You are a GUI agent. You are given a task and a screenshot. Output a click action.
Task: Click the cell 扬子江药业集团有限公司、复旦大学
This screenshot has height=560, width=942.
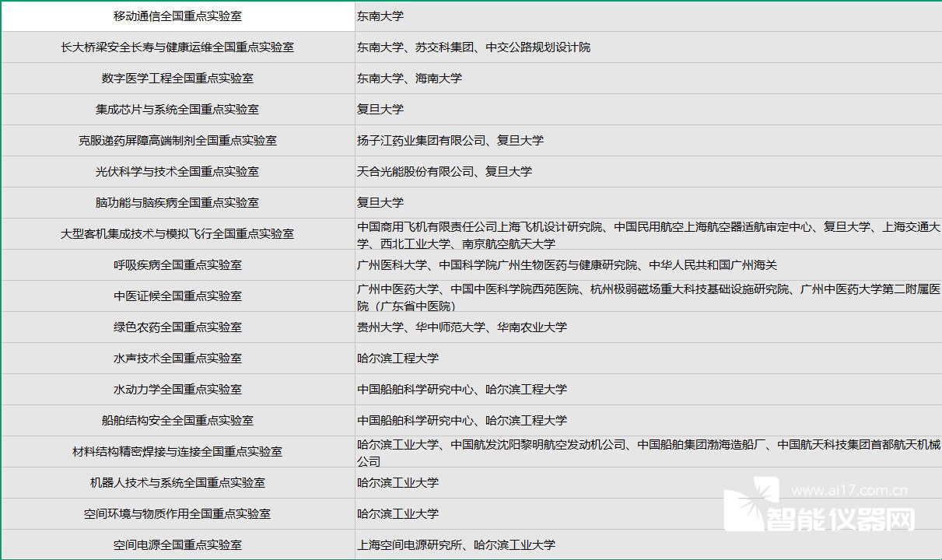tap(648, 141)
